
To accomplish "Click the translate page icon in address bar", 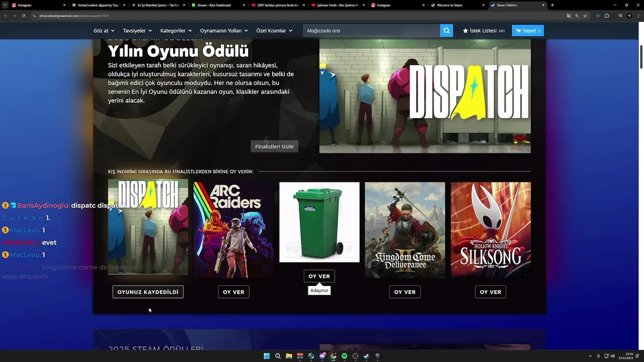I will 569,16.
